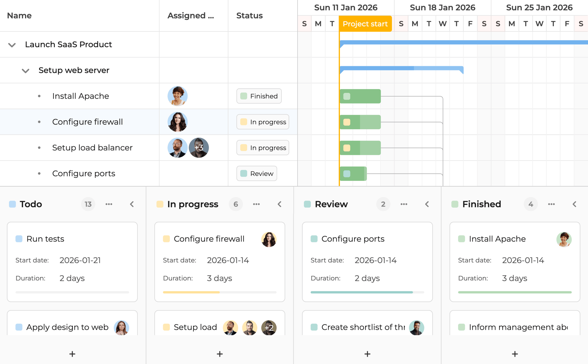Collapse the Review kanban column
This screenshot has height=364, width=588.
point(427,204)
